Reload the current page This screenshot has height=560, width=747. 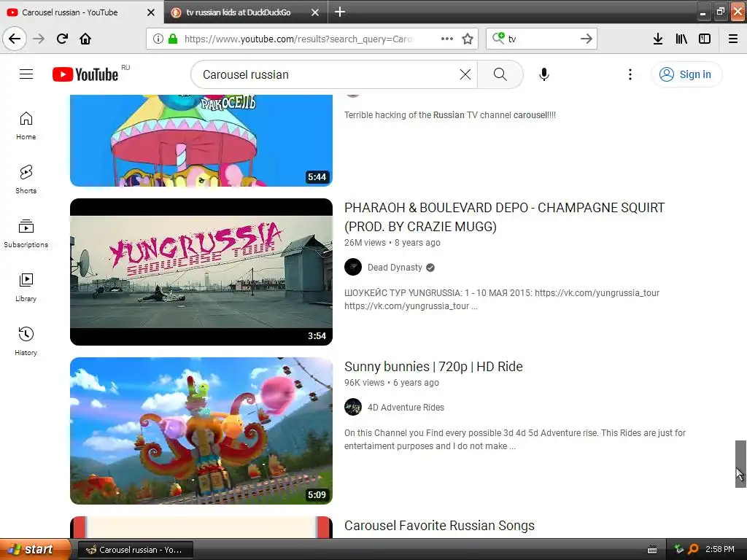click(62, 39)
